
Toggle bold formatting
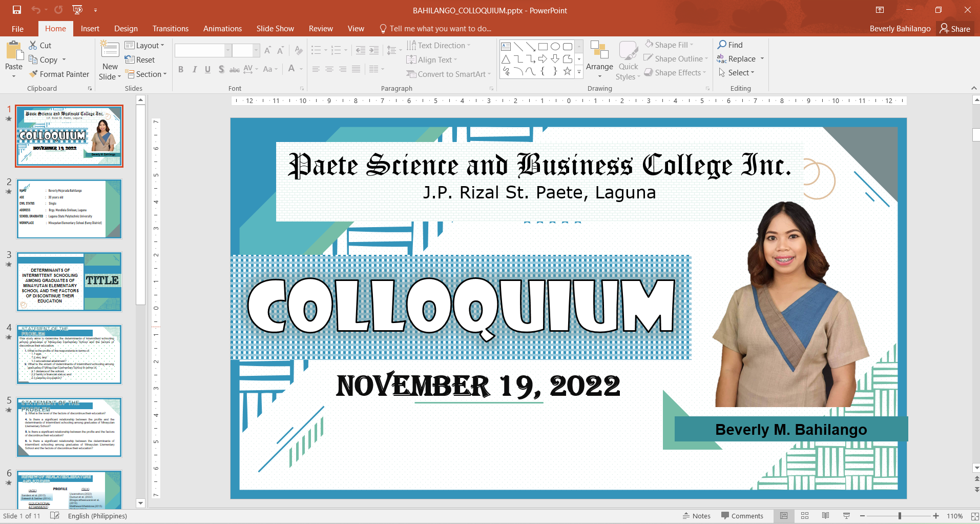click(181, 69)
